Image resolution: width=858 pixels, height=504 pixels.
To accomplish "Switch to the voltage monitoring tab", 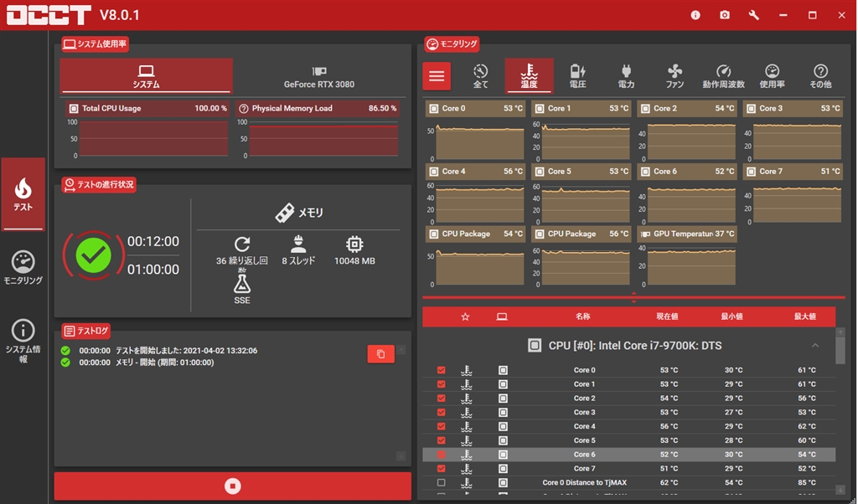I will pyautogui.click(x=578, y=76).
